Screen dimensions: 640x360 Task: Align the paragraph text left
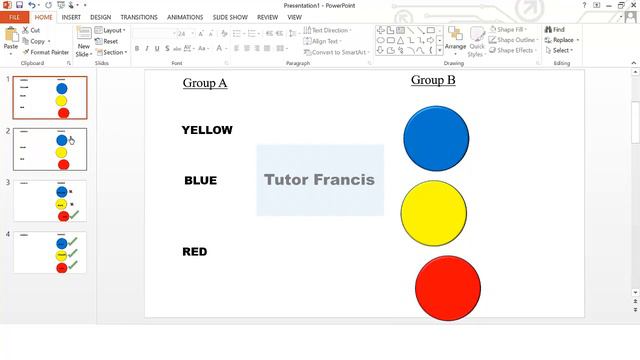tap(236, 49)
